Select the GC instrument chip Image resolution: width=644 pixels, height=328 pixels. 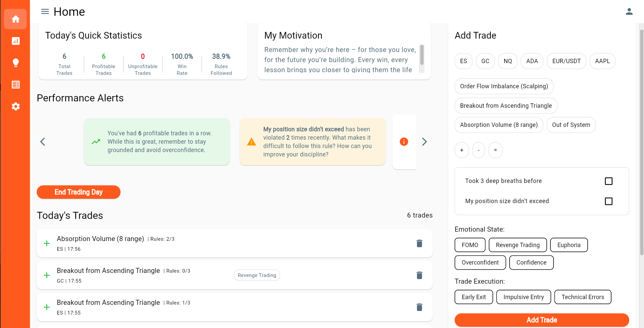[x=485, y=61]
